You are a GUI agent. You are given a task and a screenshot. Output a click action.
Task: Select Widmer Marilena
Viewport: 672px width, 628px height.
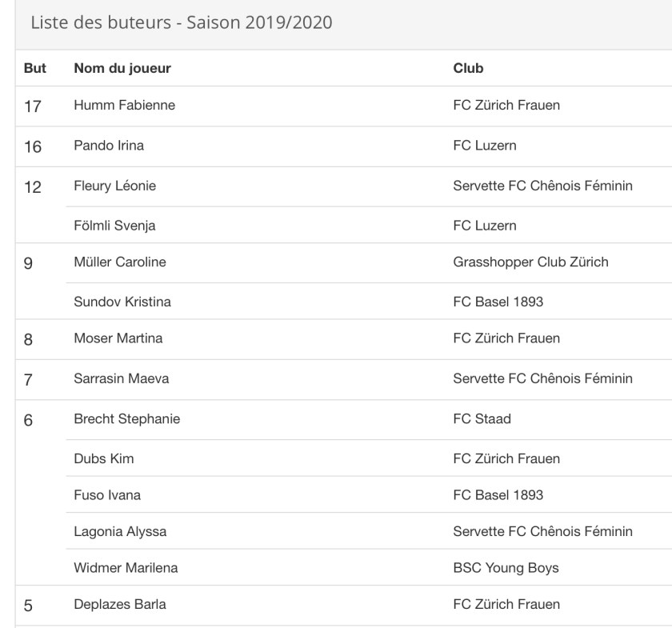(x=126, y=568)
